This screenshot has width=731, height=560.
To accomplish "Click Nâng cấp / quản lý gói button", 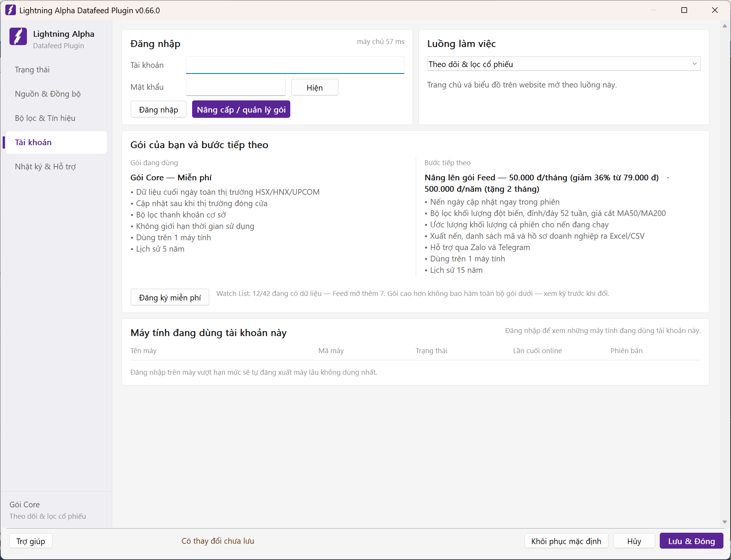I will coord(241,109).
